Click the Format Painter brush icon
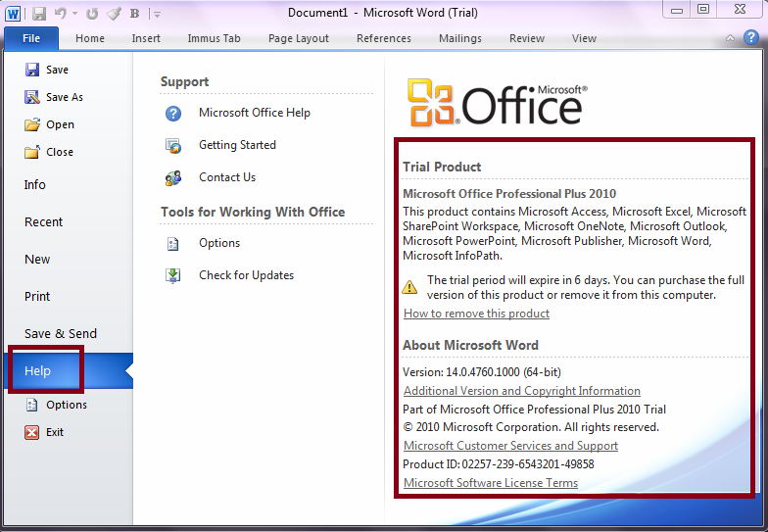Image resolution: width=768 pixels, height=532 pixels. [114, 14]
